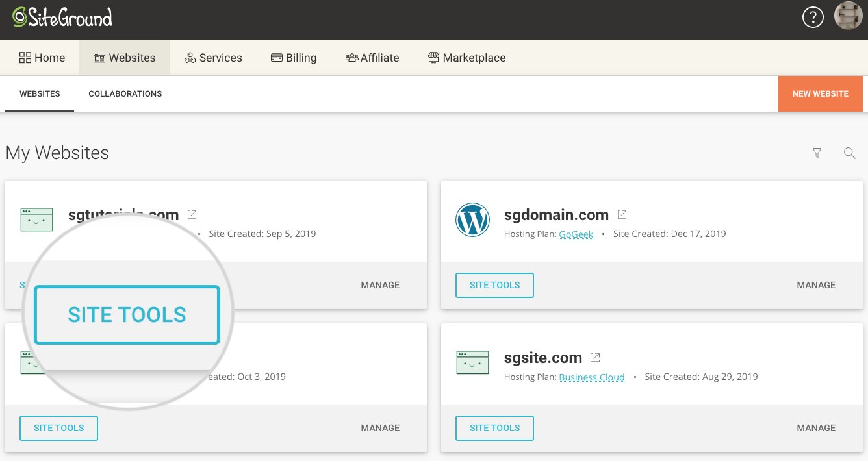
Task: Click 'Site Created: Aug 29, 2019' text
Action: [x=701, y=377]
